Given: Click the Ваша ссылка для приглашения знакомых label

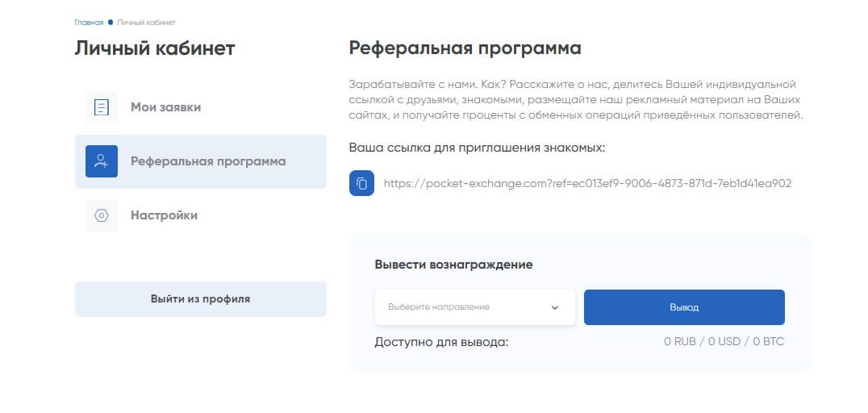Looking at the screenshot, I should (477, 148).
